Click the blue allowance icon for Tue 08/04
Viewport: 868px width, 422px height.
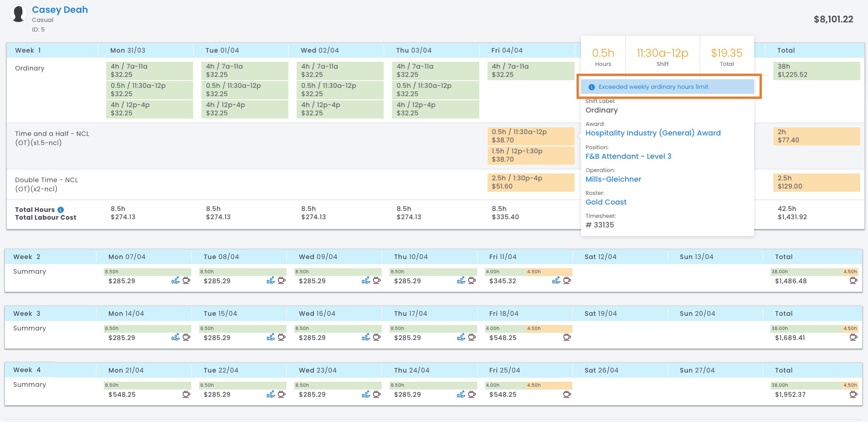point(270,281)
